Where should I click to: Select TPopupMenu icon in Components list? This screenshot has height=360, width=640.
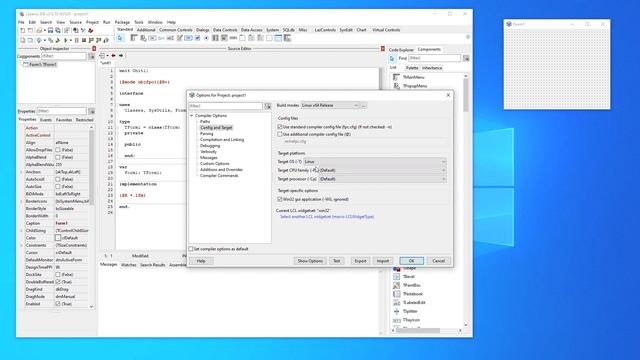coord(396,86)
